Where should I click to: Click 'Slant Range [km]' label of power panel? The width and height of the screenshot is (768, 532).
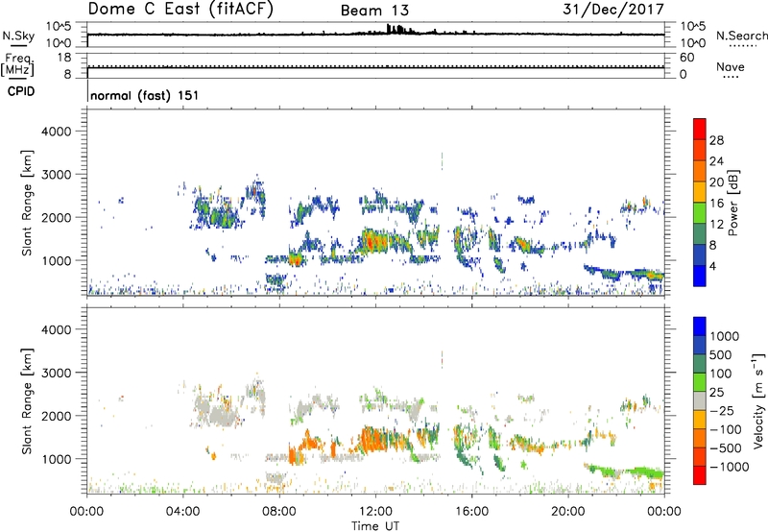[27, 203]
